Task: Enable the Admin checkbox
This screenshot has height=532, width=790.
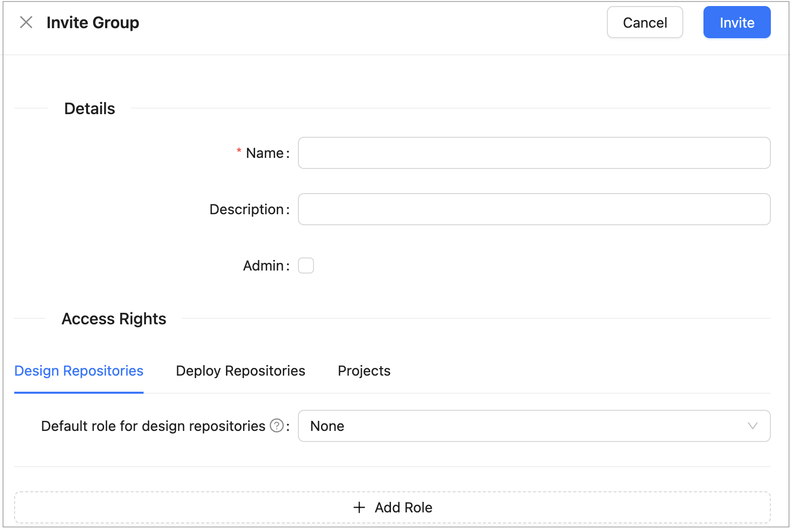Action: click(x=306, y=265)
